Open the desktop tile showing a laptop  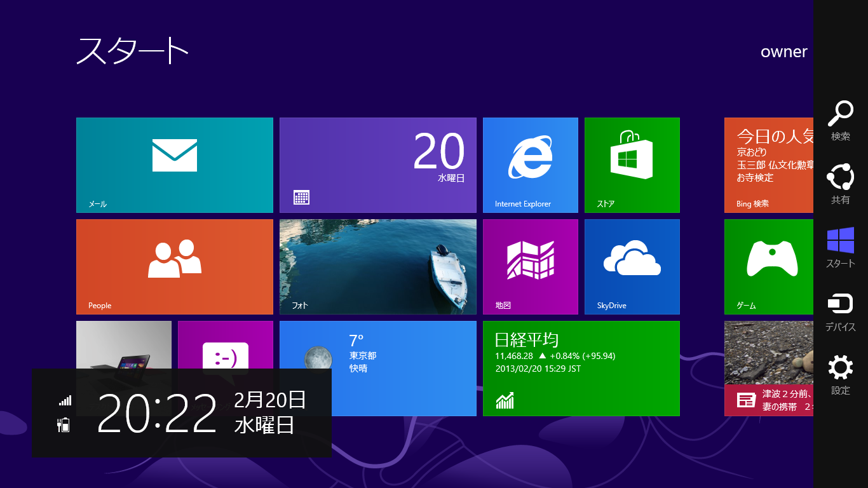(x=124, y=344)
